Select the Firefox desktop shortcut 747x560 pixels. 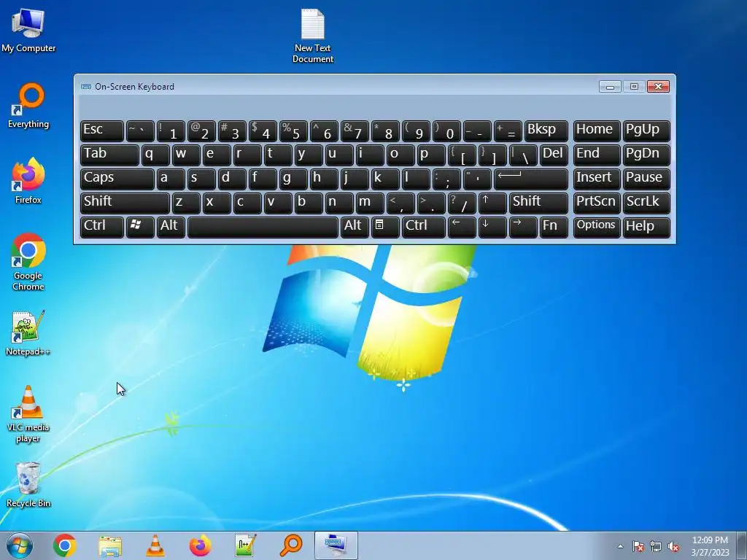(28, 181)
